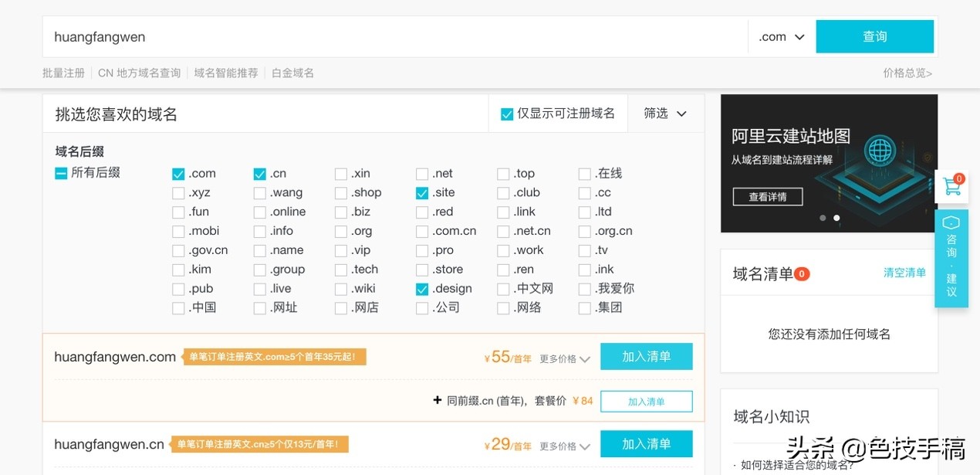Viewport: 980px width, 475px height.
Task: Uncheck the .com suffix checkbox
Action: pos(178,173)
